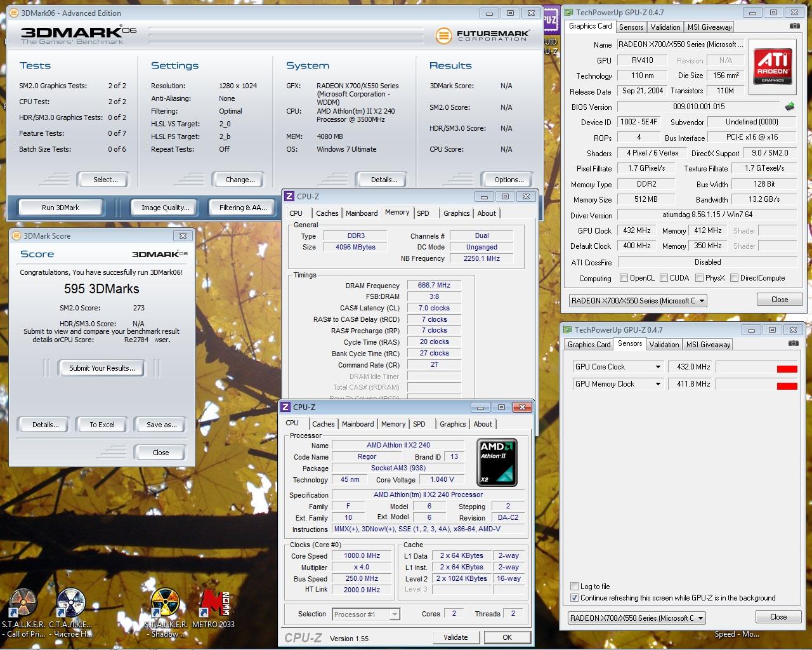The width and height of the screenshot is (812, 650).
Task: Click red GPU Memory Clock graph bar
Action: (787, 386)
